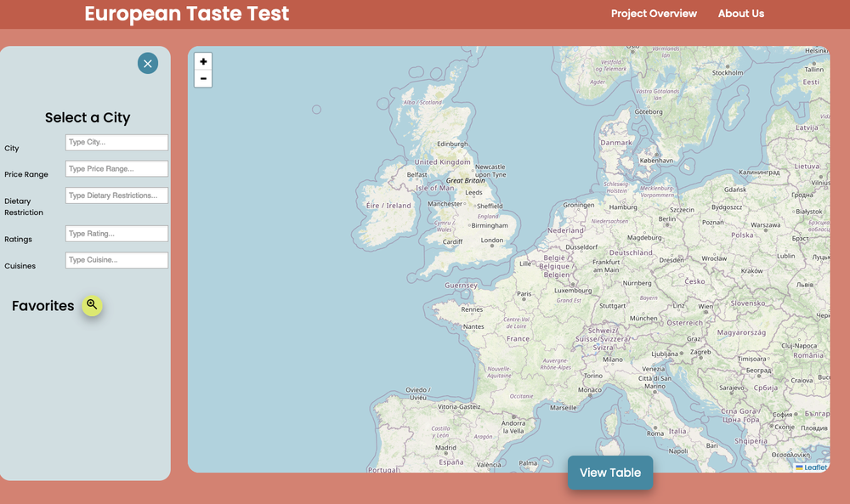The image size is (850, 504).
Task: Select Milano on the map
Action: [613, 360]
